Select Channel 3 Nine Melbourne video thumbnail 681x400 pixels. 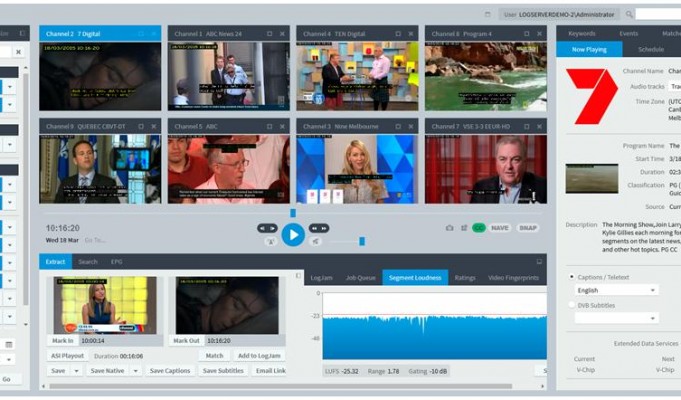click(357, 169)
